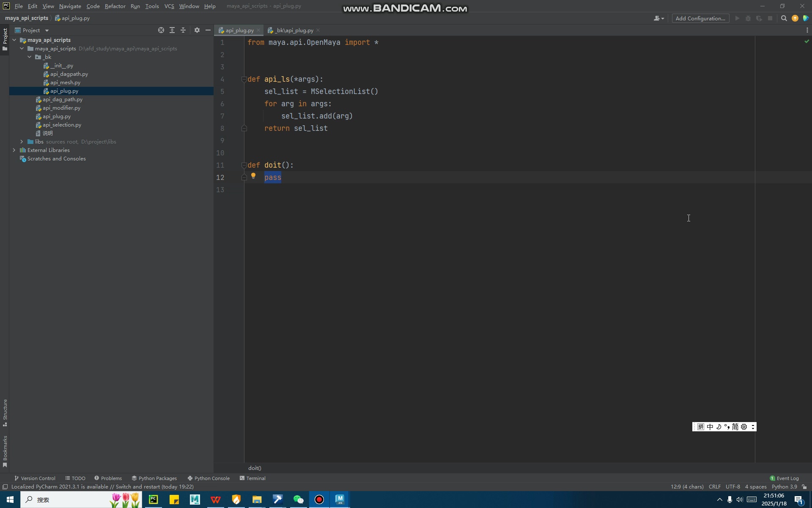
Task: Open Project panel options with the gear icon
Action: click(197, 30)
